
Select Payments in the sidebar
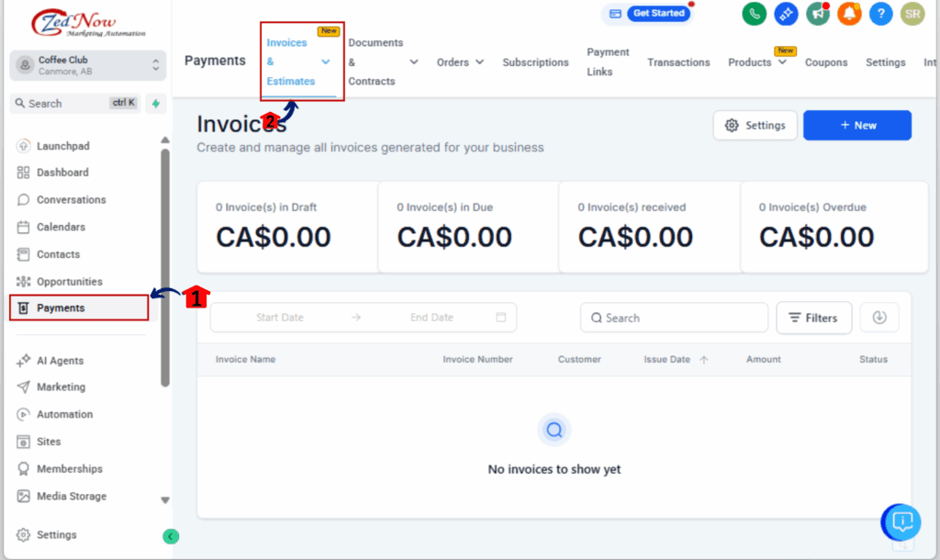79,308
